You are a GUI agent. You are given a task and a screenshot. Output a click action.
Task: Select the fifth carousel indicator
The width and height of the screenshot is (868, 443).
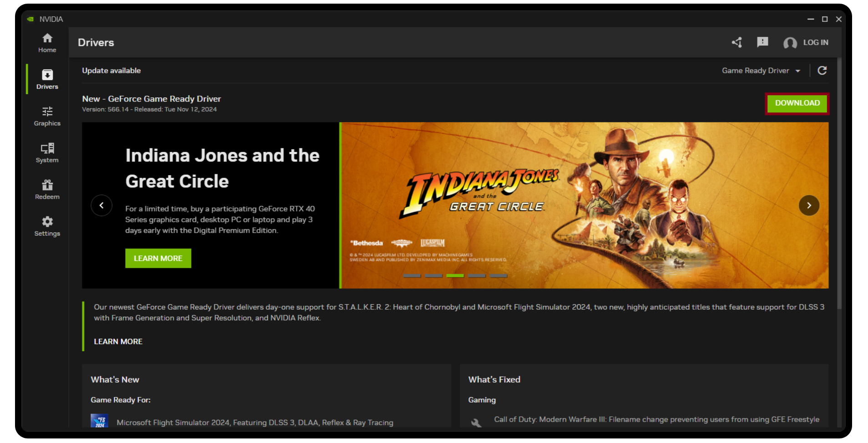pyautogui.click(x=499, y=276)
